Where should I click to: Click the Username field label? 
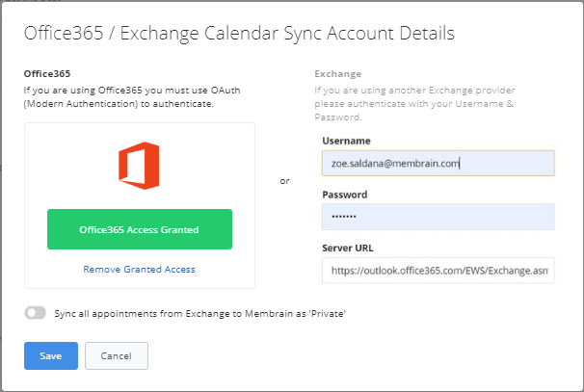[x=346, y=141]
